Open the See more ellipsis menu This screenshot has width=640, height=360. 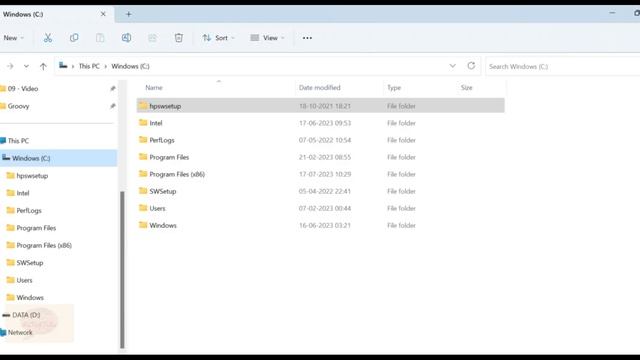(x=307, y=38)
